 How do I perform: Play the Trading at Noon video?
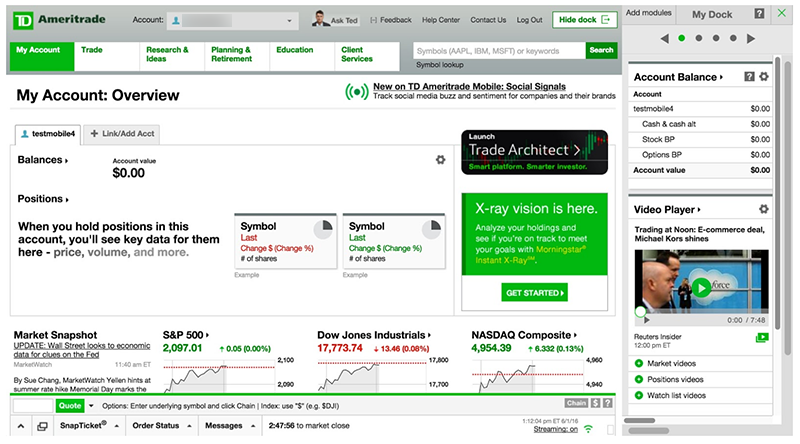click(x=702, y=287)
